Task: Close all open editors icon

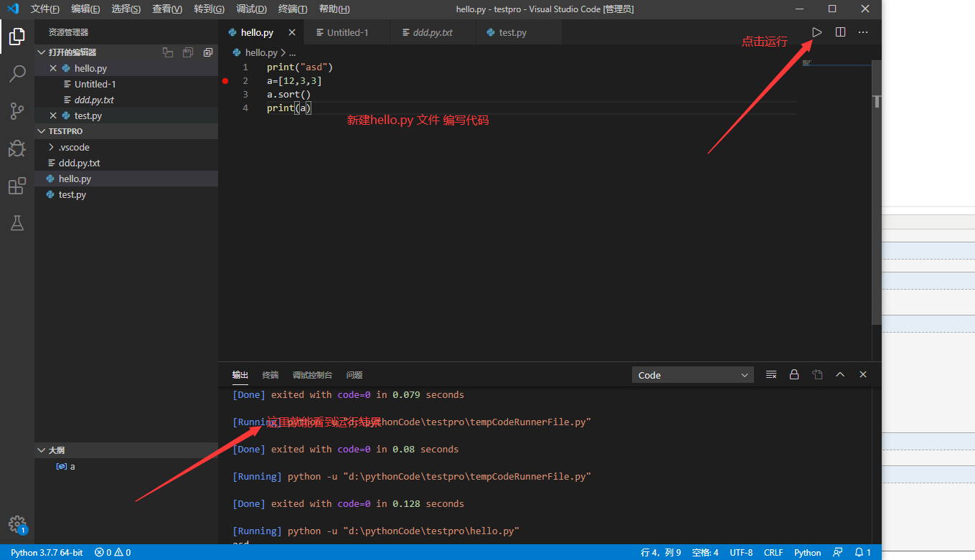Action: tap(208, 52)
